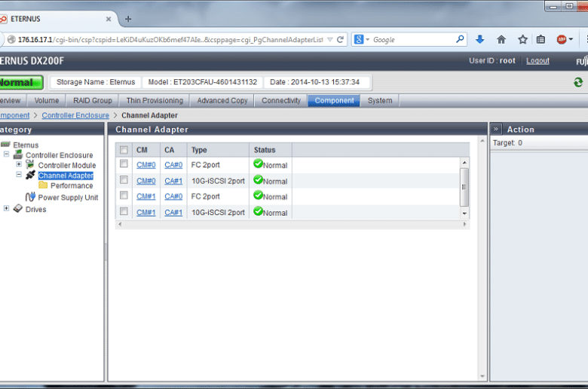
Task: Click the Eternus storage icon in tree
Action: pos(5,145)
